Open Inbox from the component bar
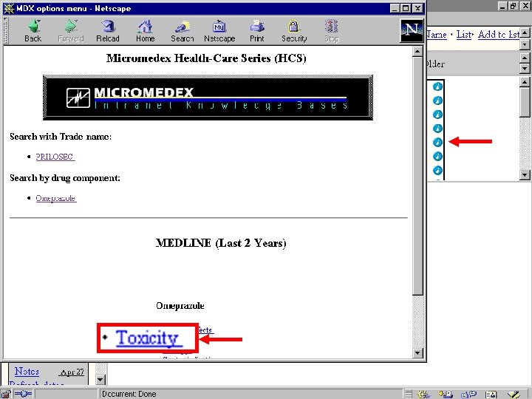532x399 pixels. [446, 395]
